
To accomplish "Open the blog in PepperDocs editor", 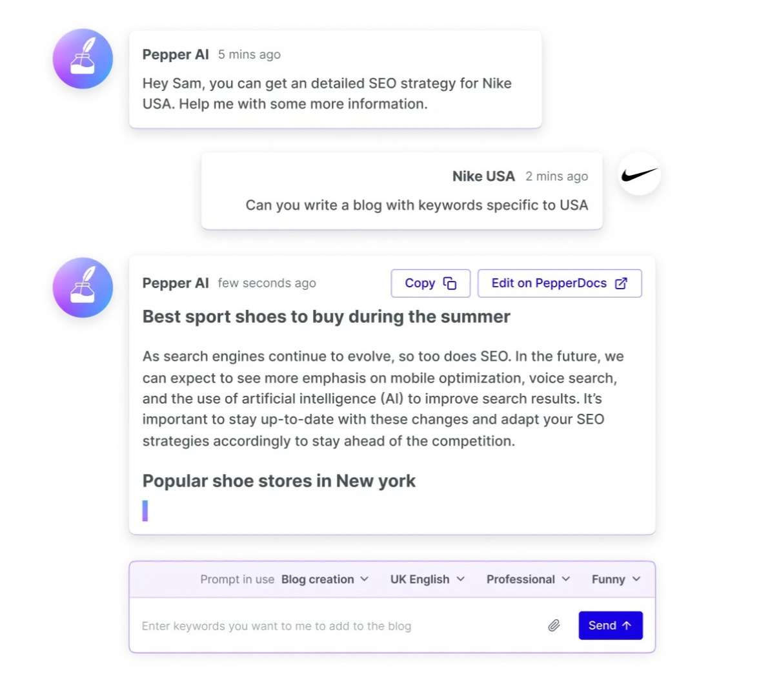I will 560,283.
